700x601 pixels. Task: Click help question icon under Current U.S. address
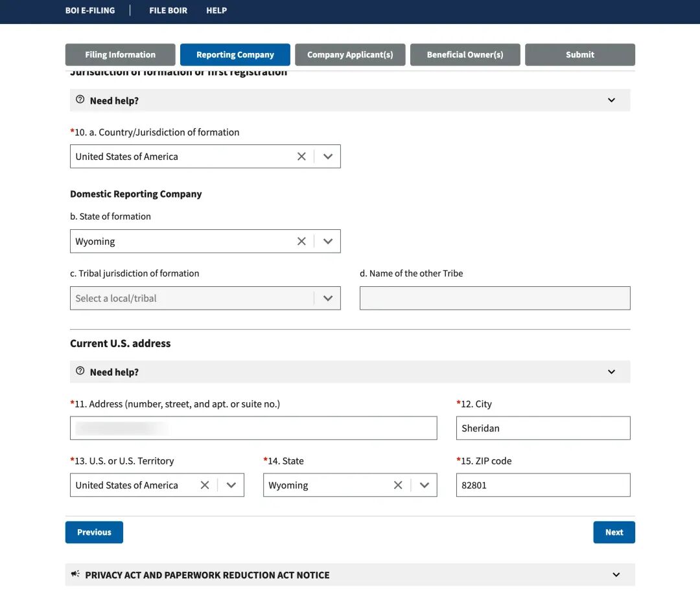coord(80,372)
